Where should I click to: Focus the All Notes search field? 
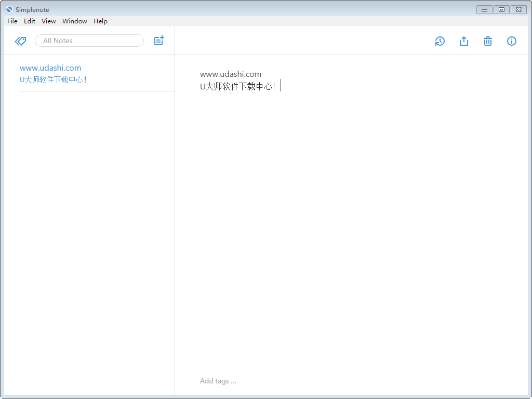pos(89,41)
